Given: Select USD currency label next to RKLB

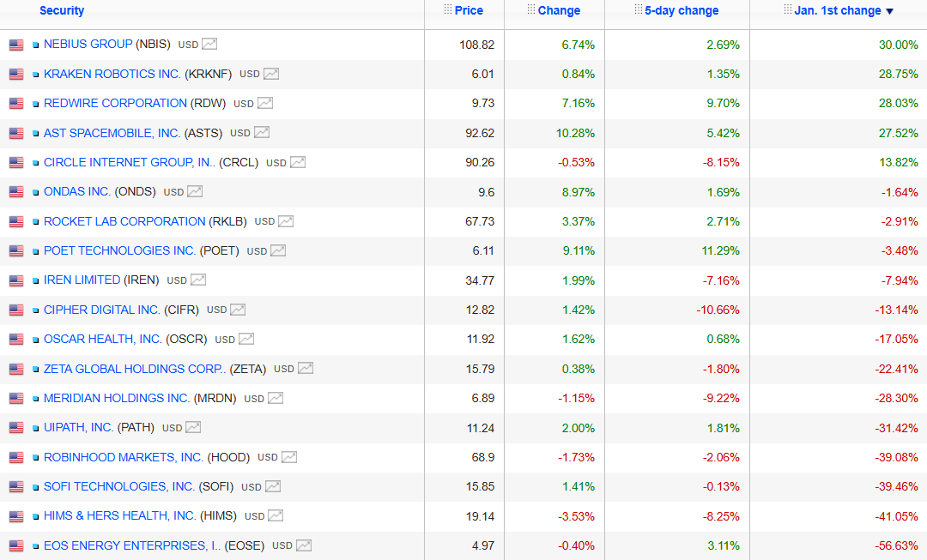Looking at the screenshot, I should (x=264, y=221).
